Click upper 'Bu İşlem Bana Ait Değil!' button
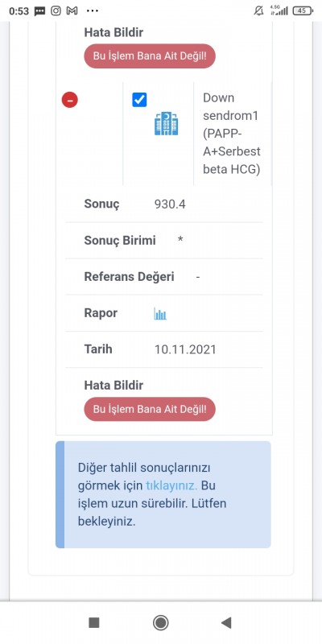Screen dimensions: 322x644 (x=150, y=56)
